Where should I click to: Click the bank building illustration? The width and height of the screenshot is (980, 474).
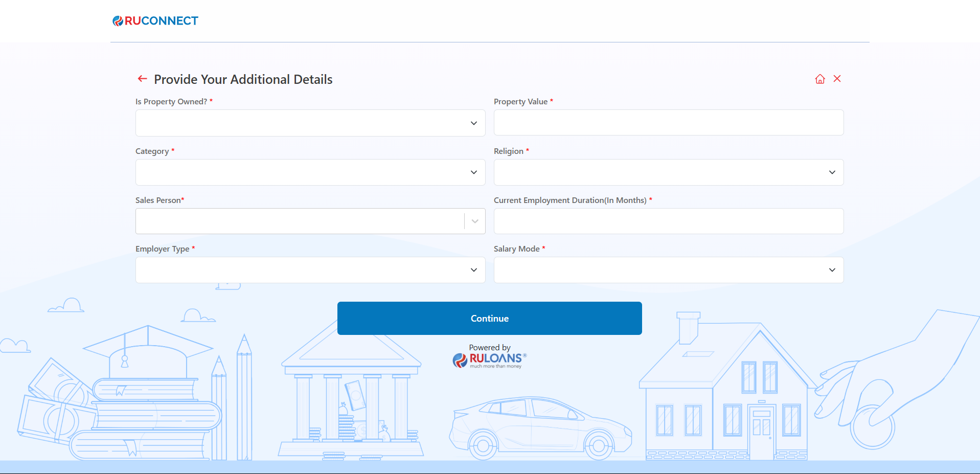coord(351,399)
